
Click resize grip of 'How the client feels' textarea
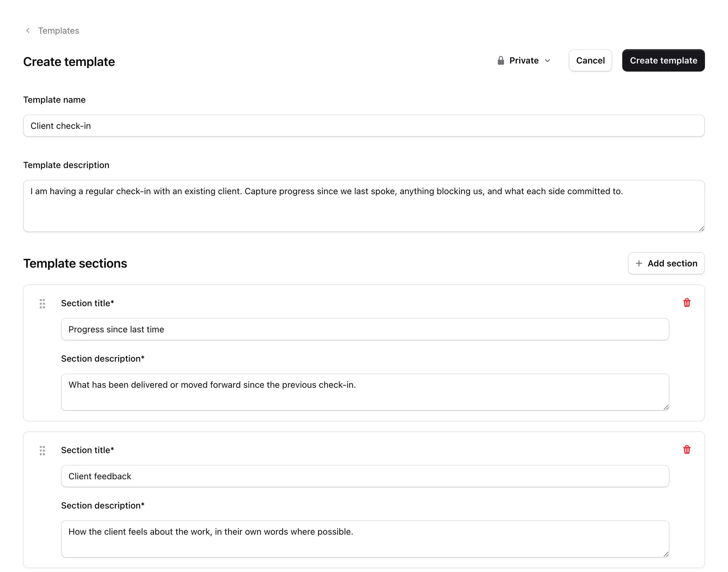point(666,554)
